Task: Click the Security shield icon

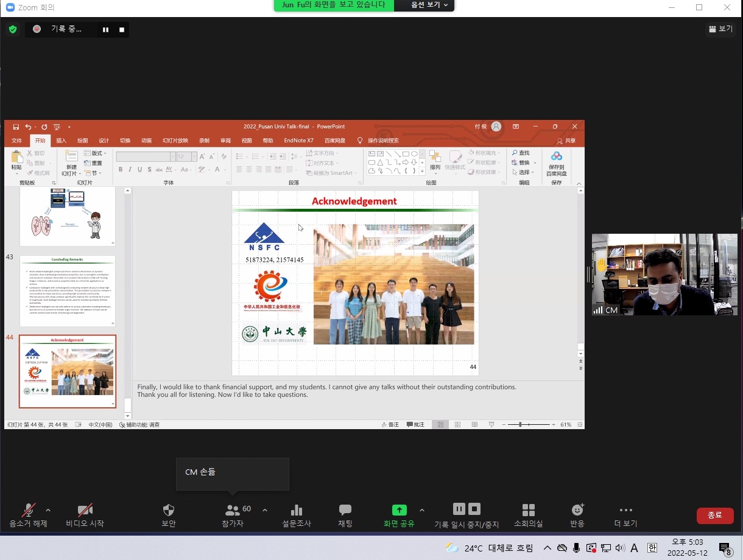Action: tap(169, 510)
